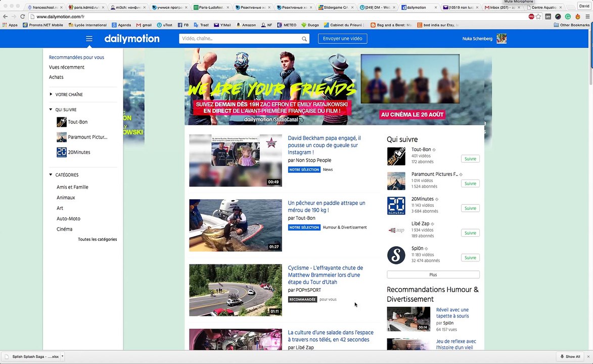Image resolution: width=593 pixels, height=364 pixels.
Task: Open Apps bookmarks shortcut
Action: pyautogui.click(x=10, y=25)
